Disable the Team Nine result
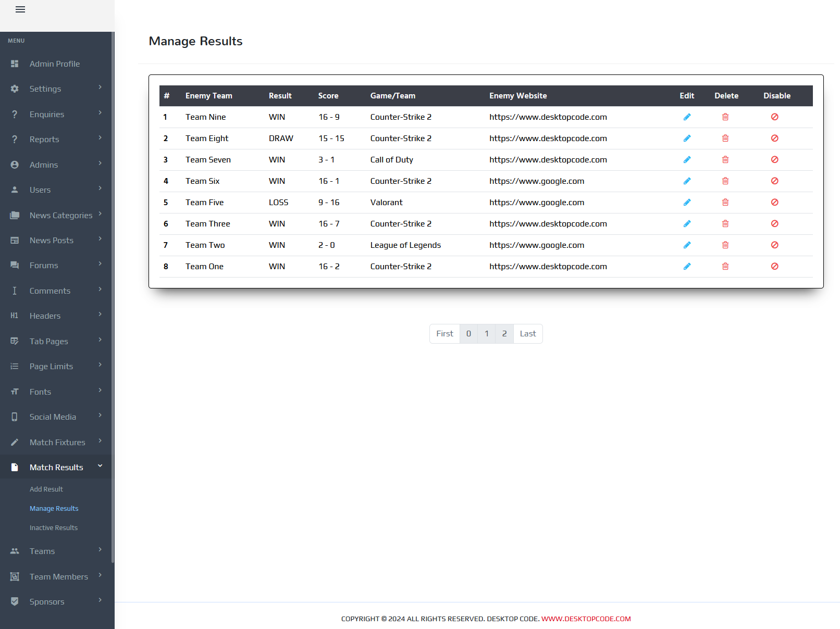The height and width of the screenshot is (629, 840). (x=774, y=117)
